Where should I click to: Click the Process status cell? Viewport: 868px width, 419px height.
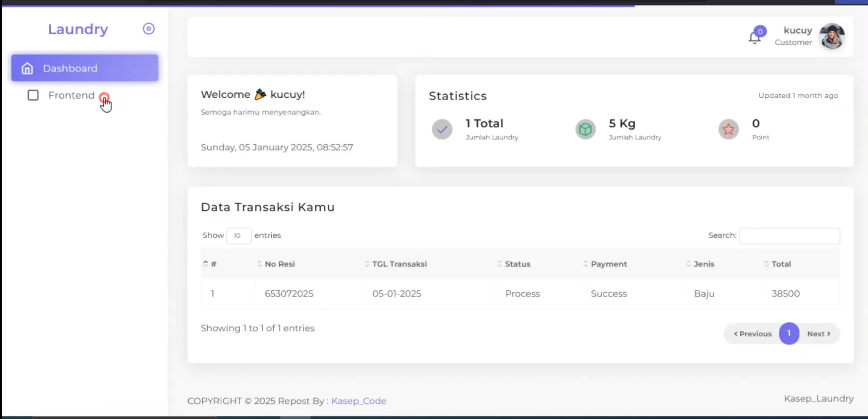pos(522,293)
